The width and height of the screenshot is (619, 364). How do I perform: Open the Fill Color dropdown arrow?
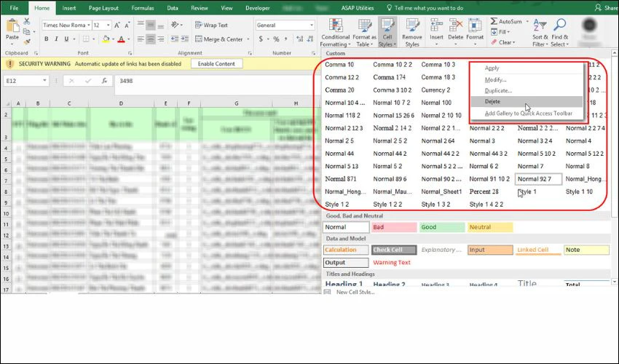point(113,39)
